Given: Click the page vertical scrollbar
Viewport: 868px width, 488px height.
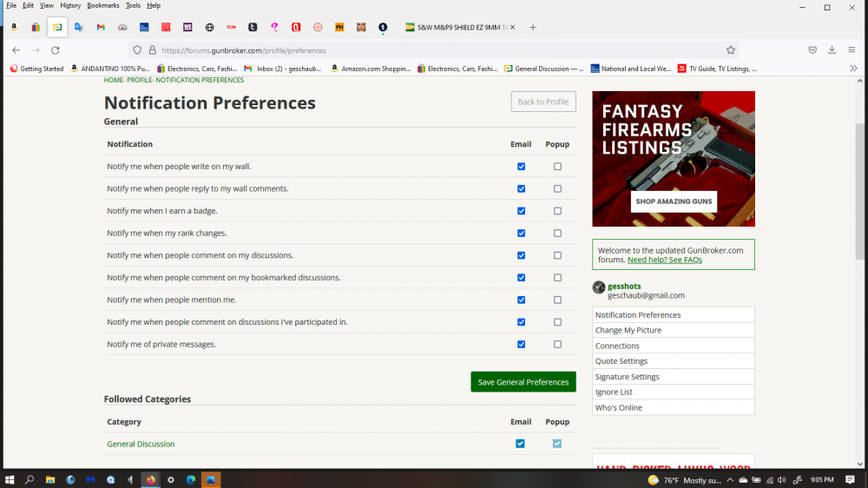Looking at the screenshot, I should point(859,192).
